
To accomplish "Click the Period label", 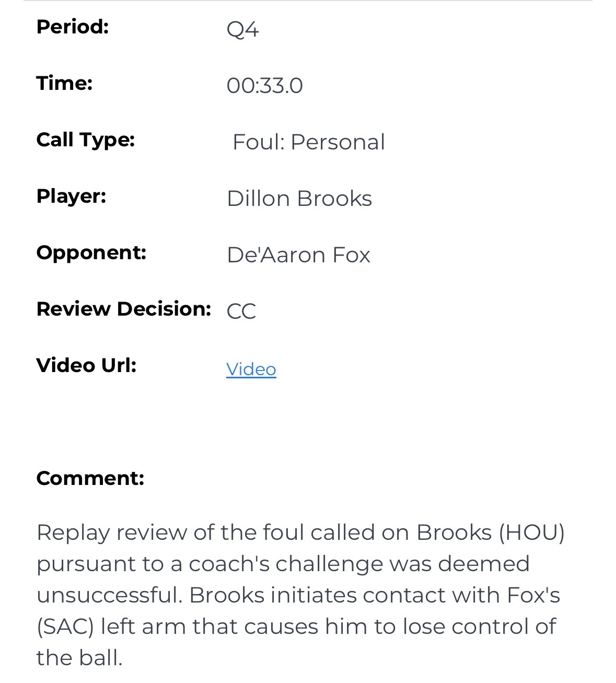I will [x=73, y=26].
